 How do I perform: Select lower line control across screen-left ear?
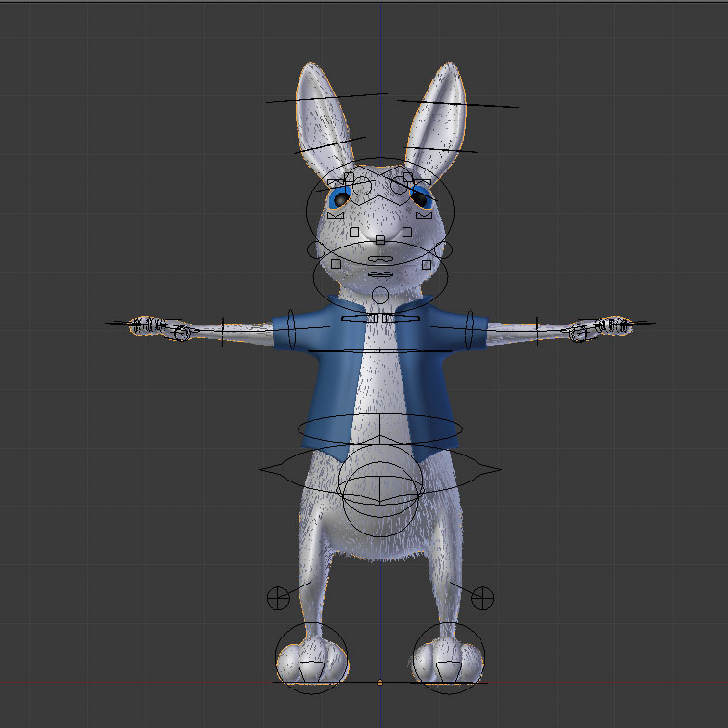[329, 144]
